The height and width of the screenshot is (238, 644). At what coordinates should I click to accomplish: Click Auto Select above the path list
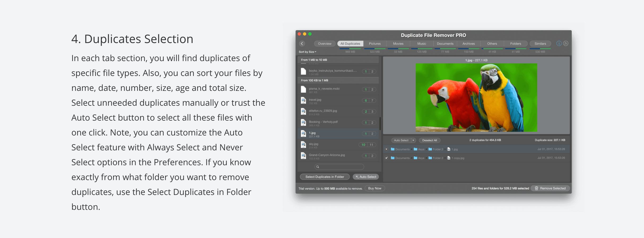[401, 140]
